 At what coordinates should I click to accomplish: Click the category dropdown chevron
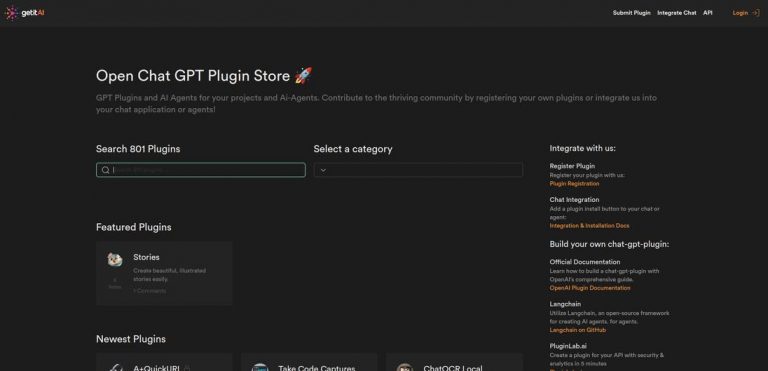coord(323,170)
